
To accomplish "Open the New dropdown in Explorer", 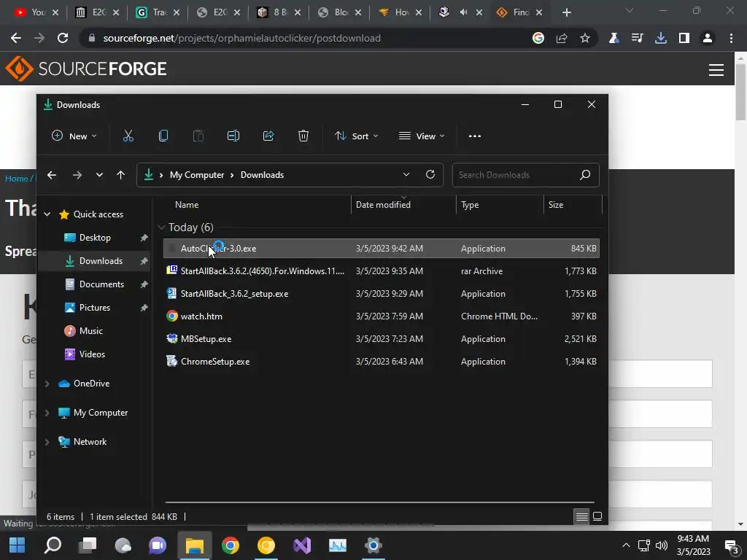I will [74, 136].
